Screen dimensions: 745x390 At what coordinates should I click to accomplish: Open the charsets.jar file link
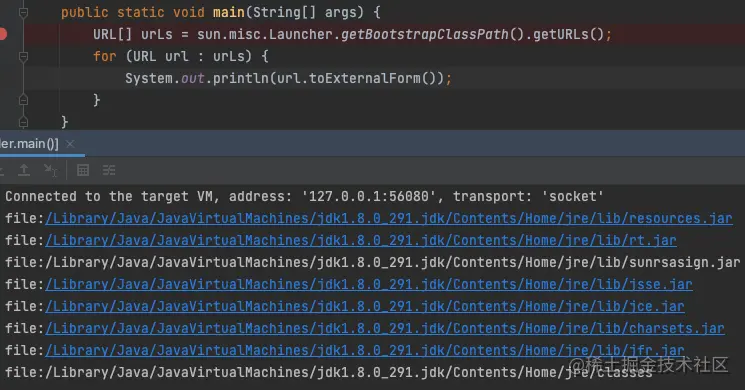[385, 328]
